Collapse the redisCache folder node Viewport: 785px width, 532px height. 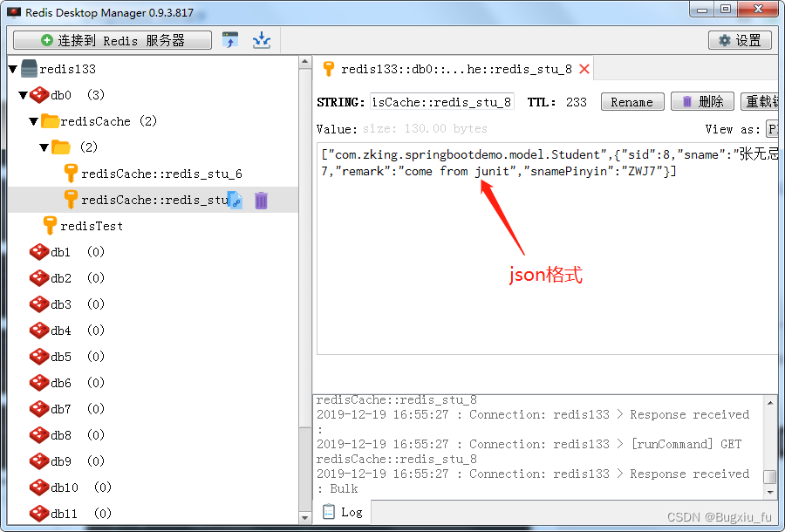coord(33,121)
